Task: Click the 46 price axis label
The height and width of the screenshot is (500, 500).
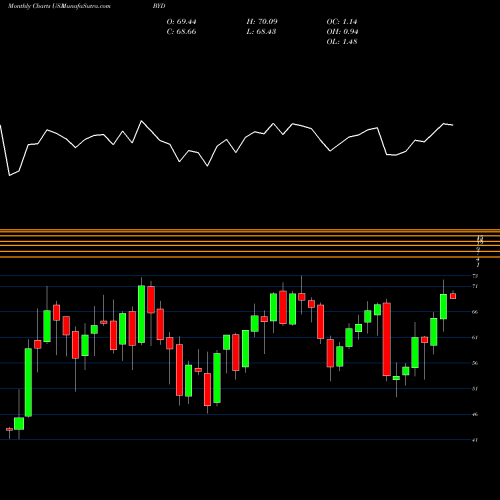Action: pyautogui.click(x=475, y=414)
